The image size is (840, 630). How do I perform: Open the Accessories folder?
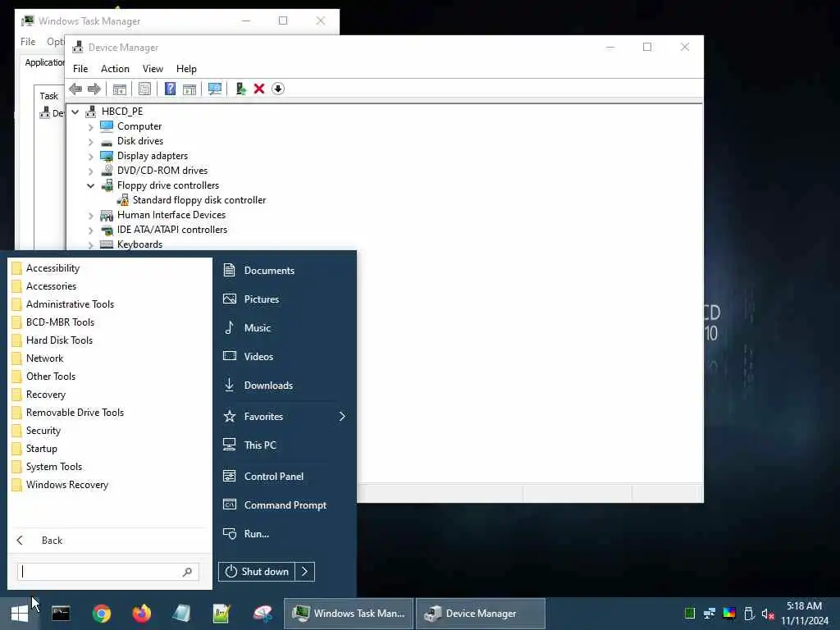(51, 286)
